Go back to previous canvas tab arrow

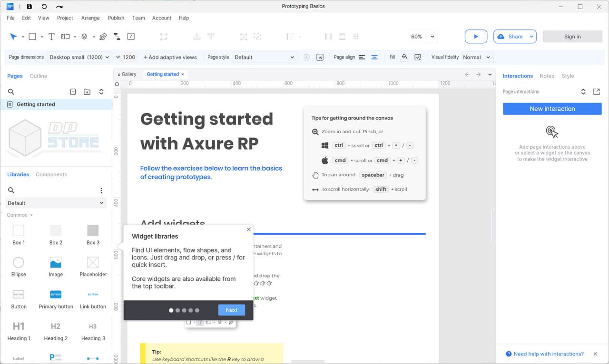click(x=467, y=75)
